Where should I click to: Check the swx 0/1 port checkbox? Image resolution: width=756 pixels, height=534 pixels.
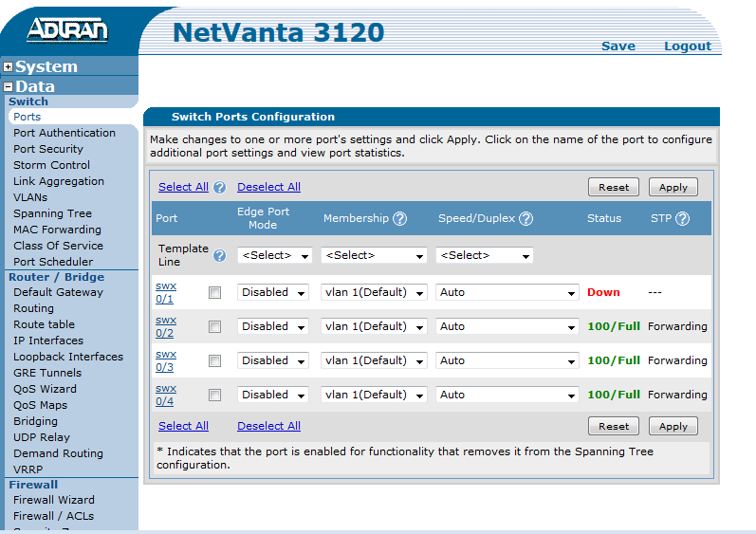click(214, 292)
